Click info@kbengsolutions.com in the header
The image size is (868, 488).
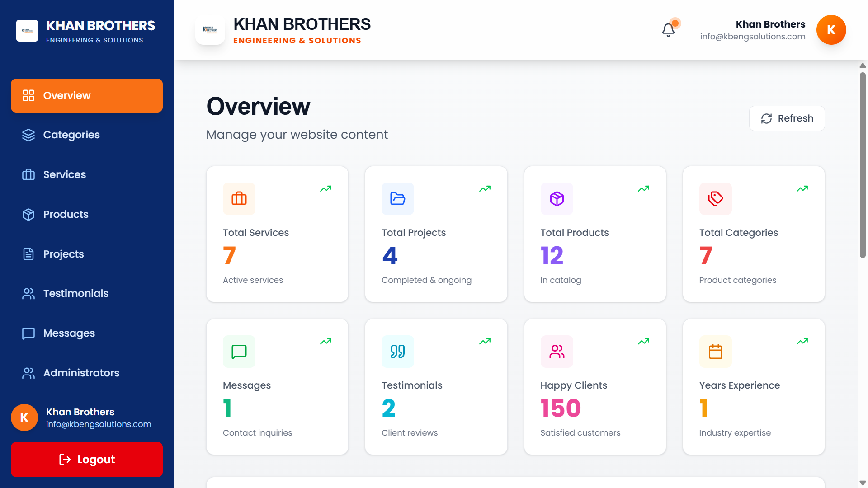[x=753, y=37]
